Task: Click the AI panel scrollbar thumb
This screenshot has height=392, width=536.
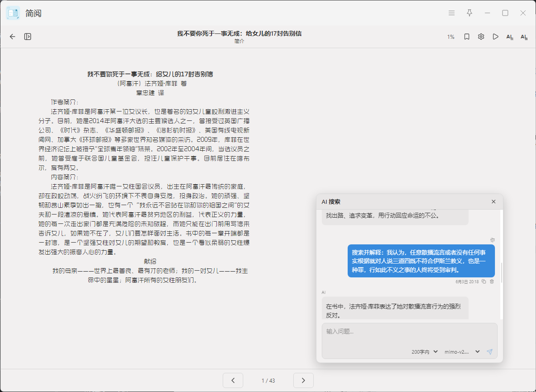Action: pyautogui.click(x=502, y=272)
